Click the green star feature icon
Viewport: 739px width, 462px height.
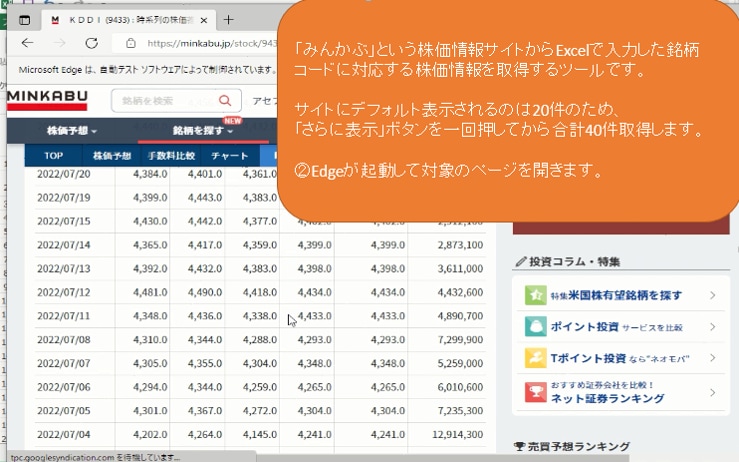point(535,295)
